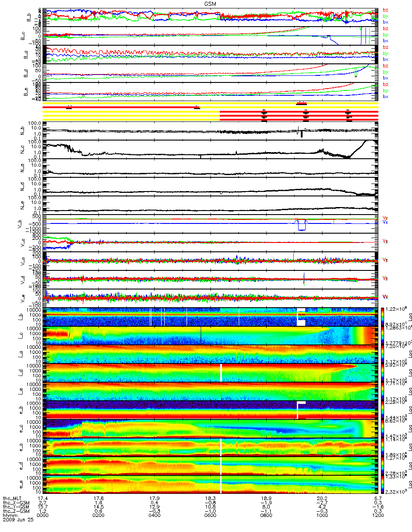Click the V_d velocity axis label
The image size is (412, 532).
(x=23, y=280)
